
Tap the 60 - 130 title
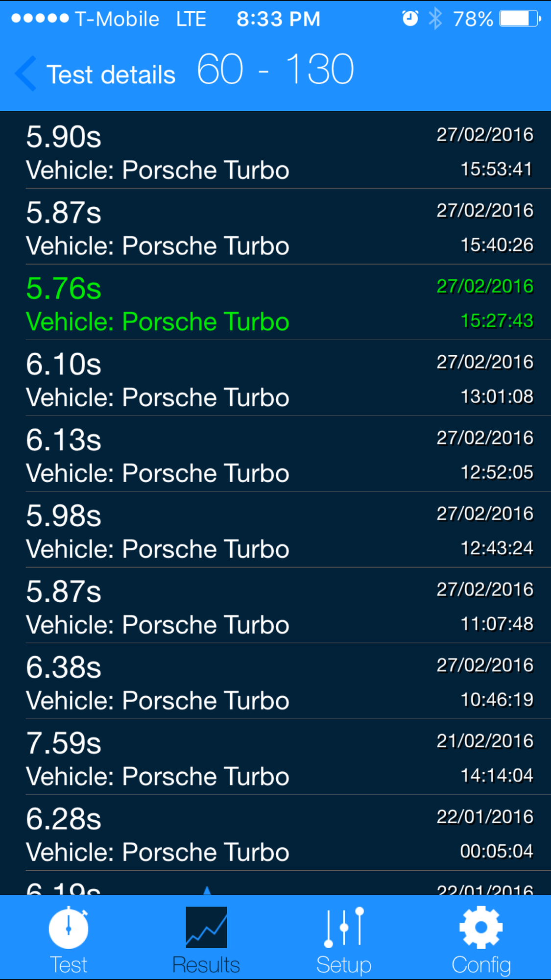275,70
